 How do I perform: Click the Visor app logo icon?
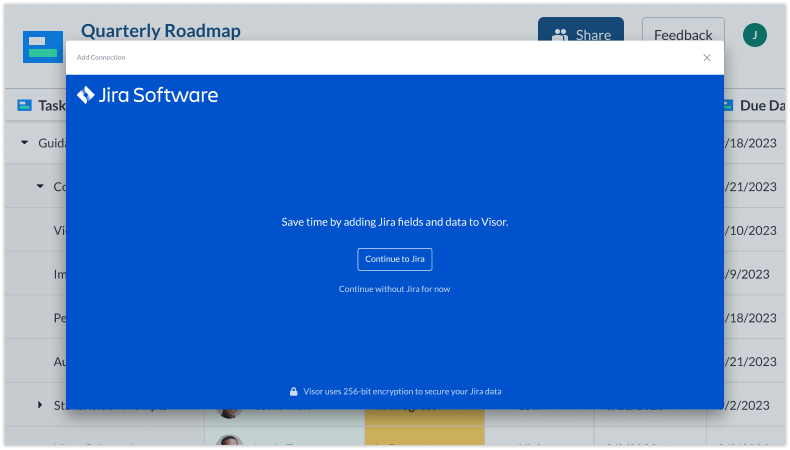point(43,47)
